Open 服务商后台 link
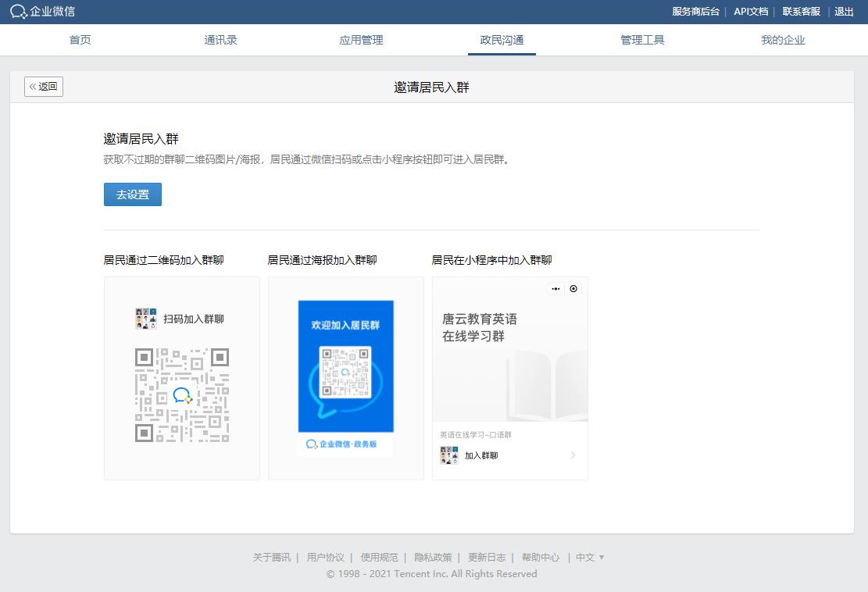The image size is (868, 592). (696, 12)
